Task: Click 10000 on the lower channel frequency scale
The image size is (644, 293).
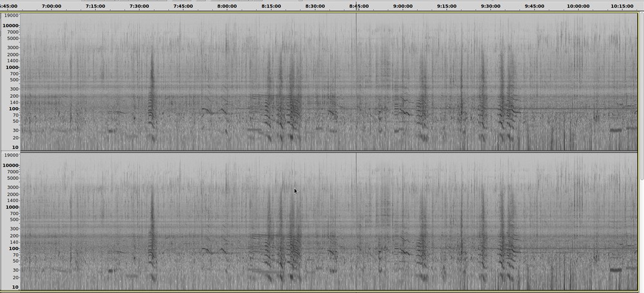Action: (11, 165)
